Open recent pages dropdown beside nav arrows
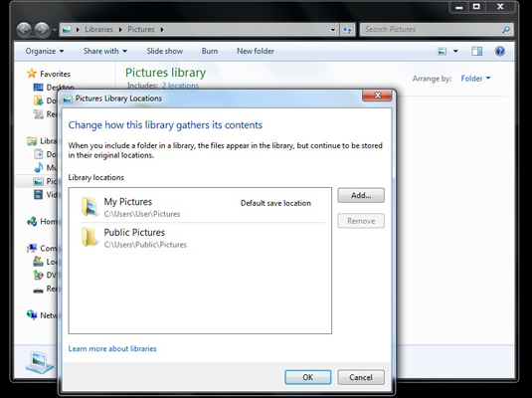 pos(55,30)
